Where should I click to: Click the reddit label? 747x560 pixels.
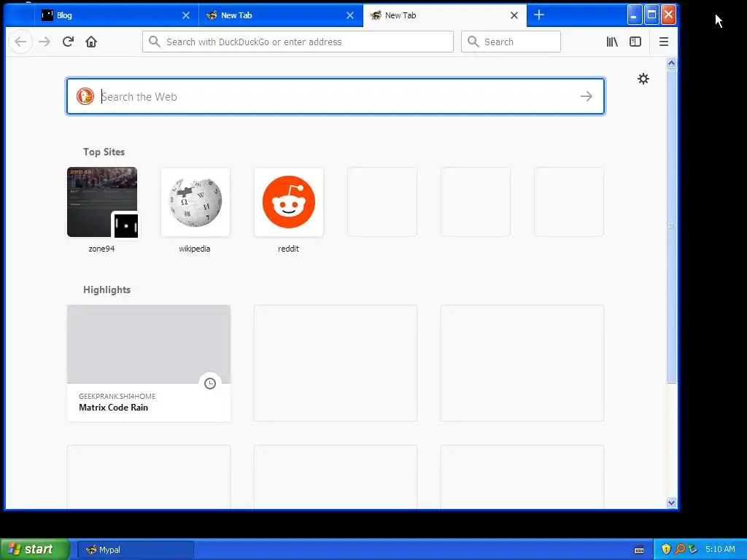pos(288,249)
